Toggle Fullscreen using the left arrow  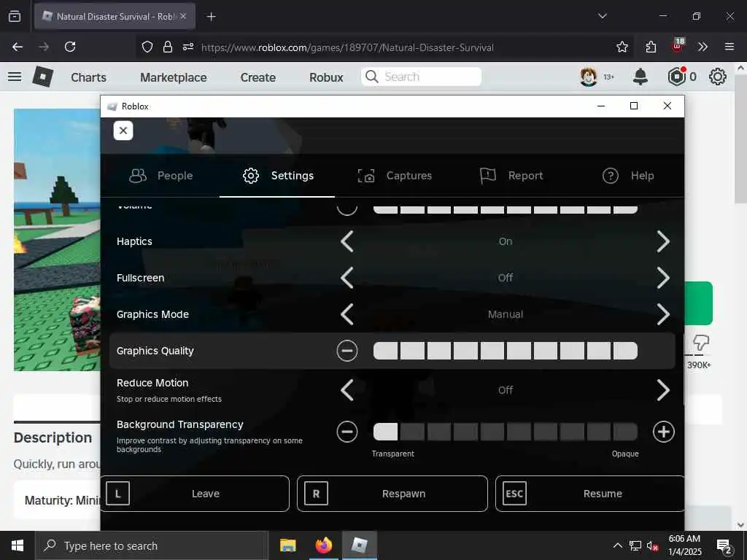click(x=347, y=278)
